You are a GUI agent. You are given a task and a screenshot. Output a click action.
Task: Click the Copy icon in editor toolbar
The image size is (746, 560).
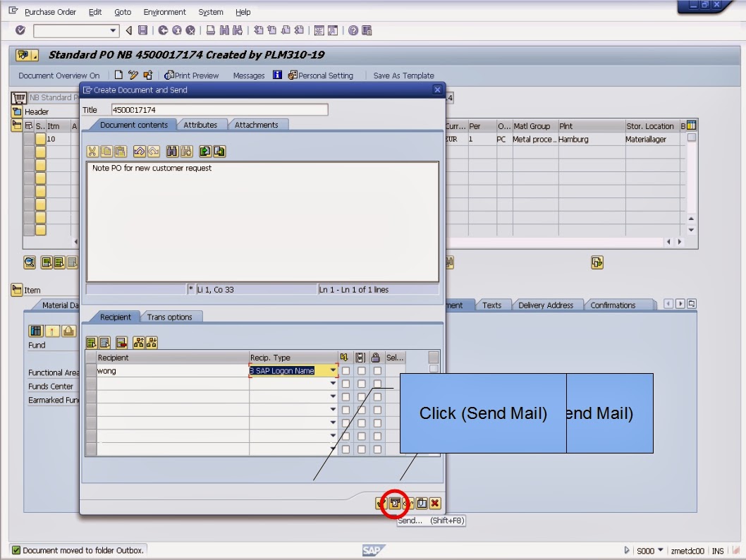coord(106,152)
